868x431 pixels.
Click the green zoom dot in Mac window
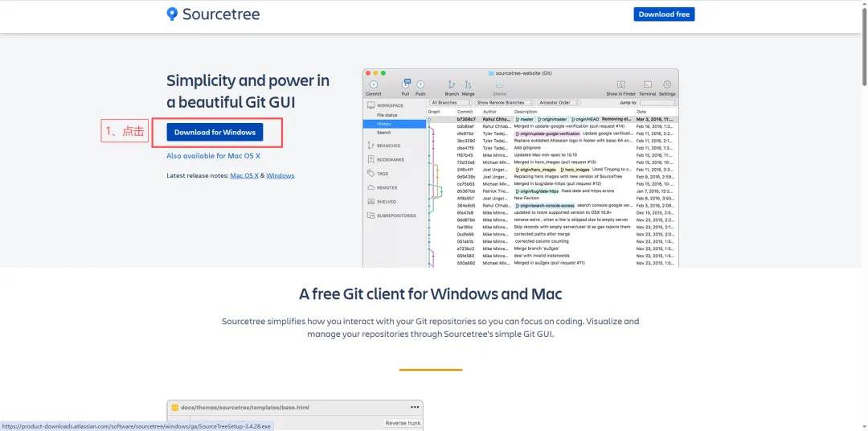pos(383,73)
